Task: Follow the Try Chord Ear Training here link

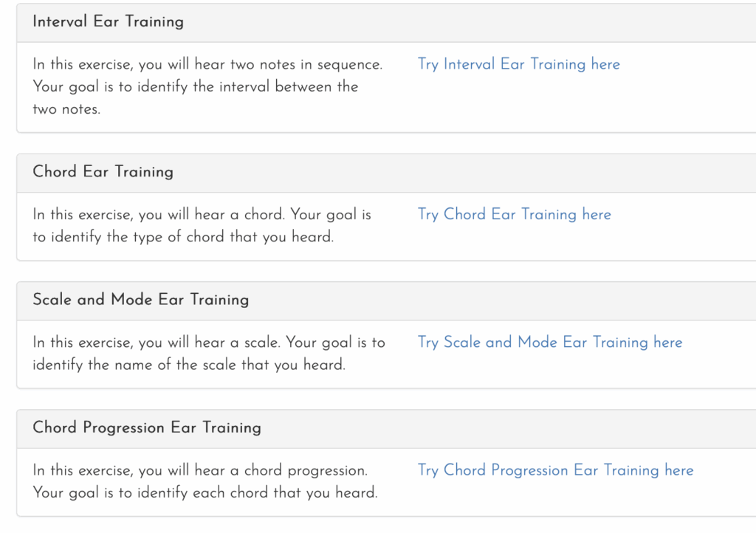Action: tap(514, 214)
